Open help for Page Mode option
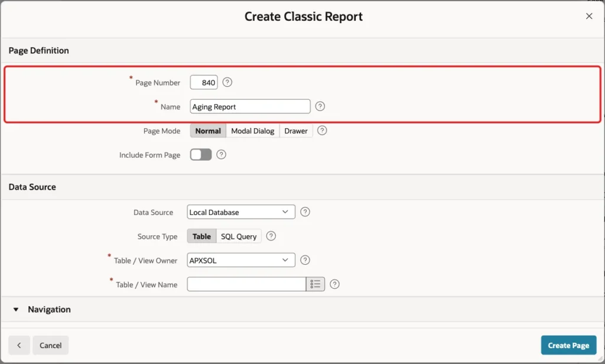This screenshot has height=364, width=605. 322,131
